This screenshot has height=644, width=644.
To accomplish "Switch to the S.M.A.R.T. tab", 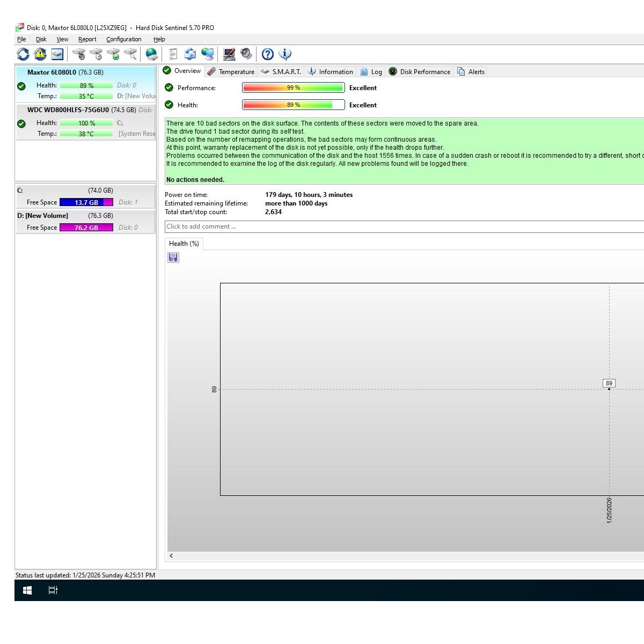I will 281,72.
